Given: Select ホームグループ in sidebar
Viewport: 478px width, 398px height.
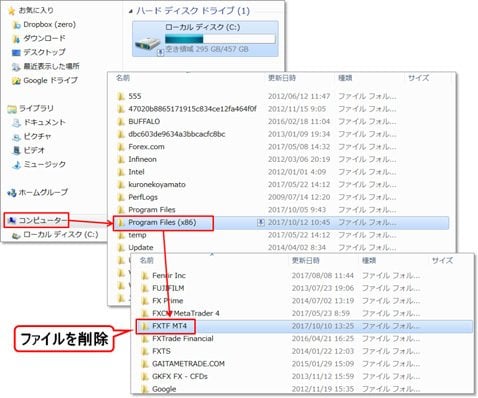Looking at the screenshot, I should [x=38, y=192].
